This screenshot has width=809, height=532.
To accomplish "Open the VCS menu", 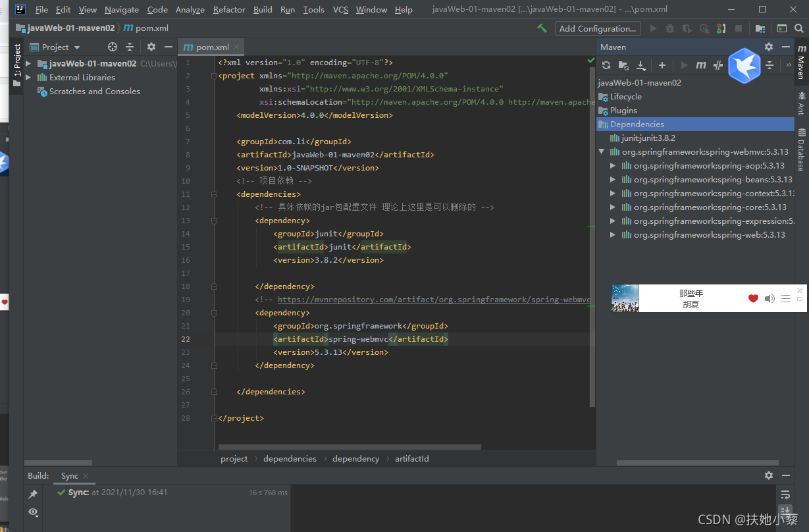I will tap(340, 9).
